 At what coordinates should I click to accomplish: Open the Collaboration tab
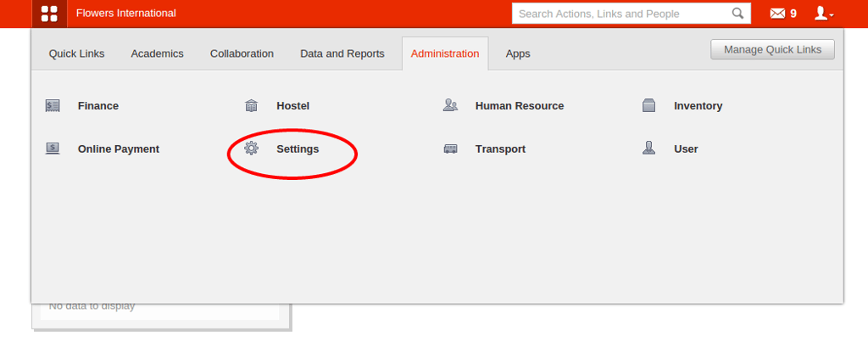[x=242, y=53]
